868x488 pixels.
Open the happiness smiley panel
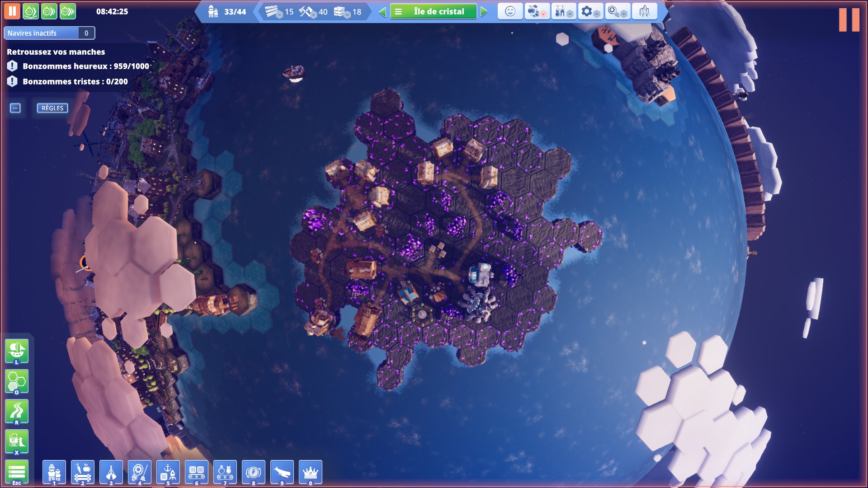(510, 11)
